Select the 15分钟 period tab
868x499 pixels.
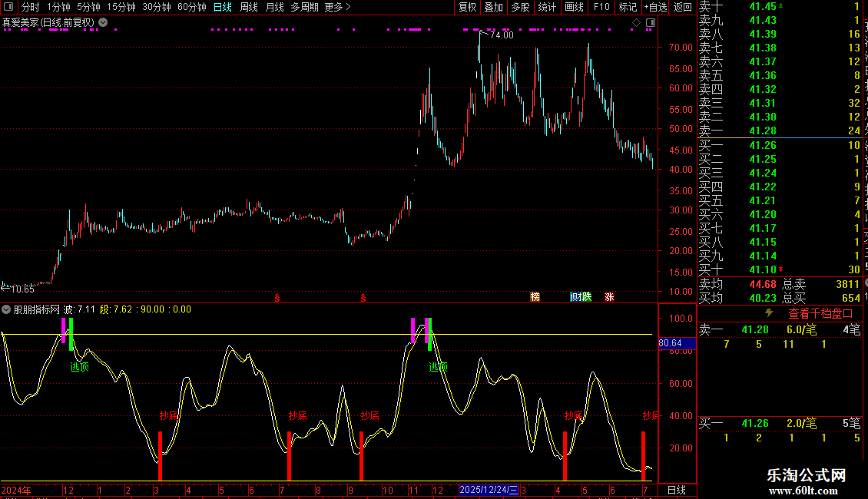click(121, 7)
